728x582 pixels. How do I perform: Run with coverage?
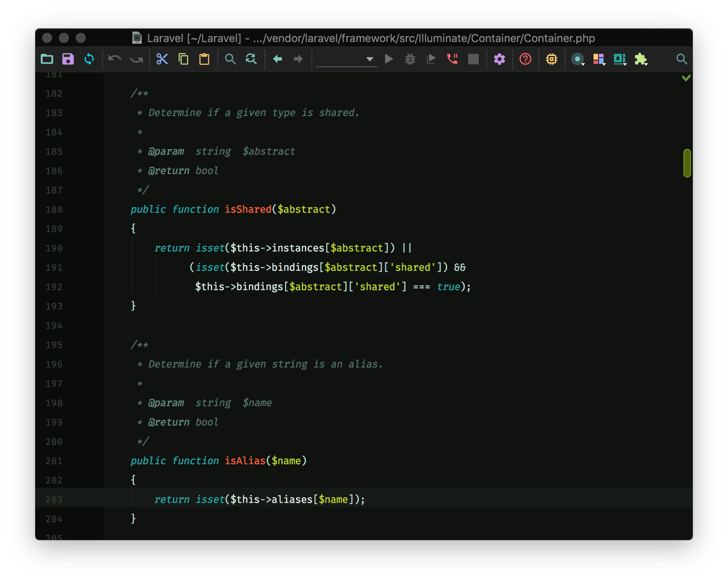[431, 59]
